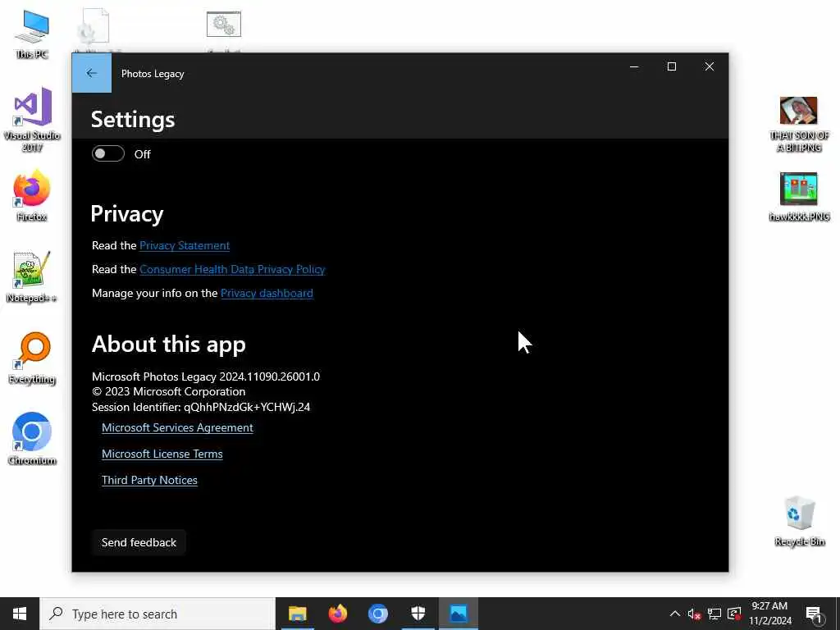Click the taskbar clock showing 9:27 AM
This screenshot has height=630, width=840.
point(769,614)
